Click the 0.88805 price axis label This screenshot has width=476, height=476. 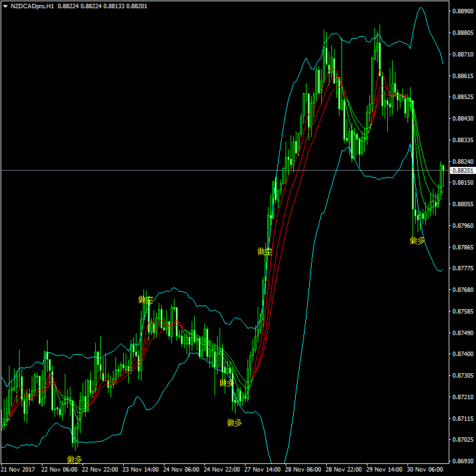463,33
